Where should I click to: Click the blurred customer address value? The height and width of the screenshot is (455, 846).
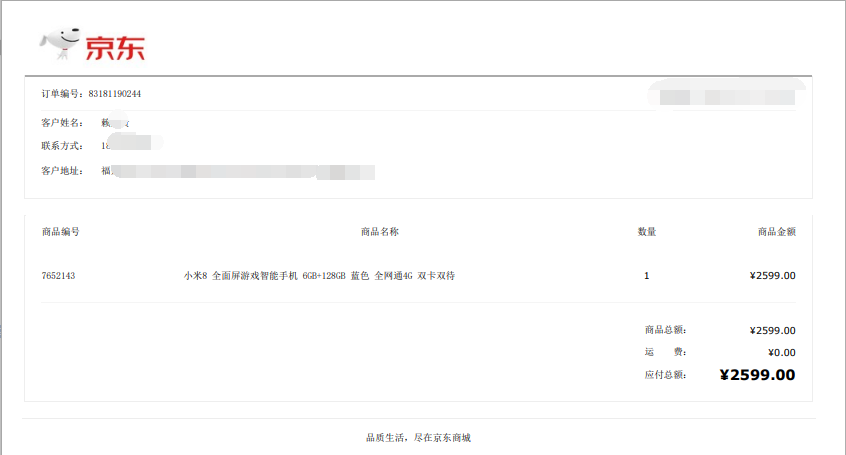(238, 172)
